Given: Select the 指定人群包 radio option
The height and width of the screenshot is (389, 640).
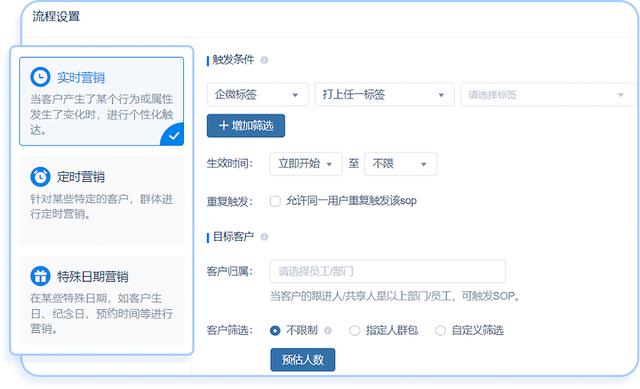Looking at the screenshot, I should 354,330.
